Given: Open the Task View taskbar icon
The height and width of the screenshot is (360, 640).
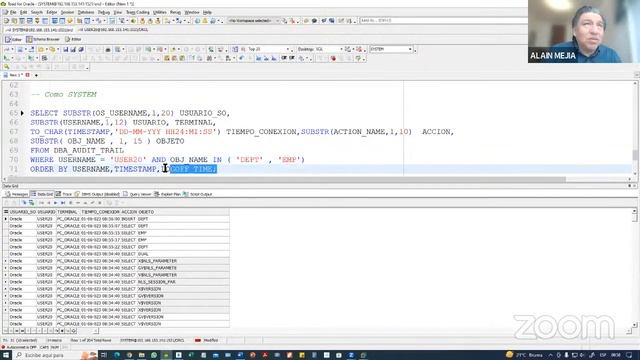Looking at the screenshot, I should (104, 355).
